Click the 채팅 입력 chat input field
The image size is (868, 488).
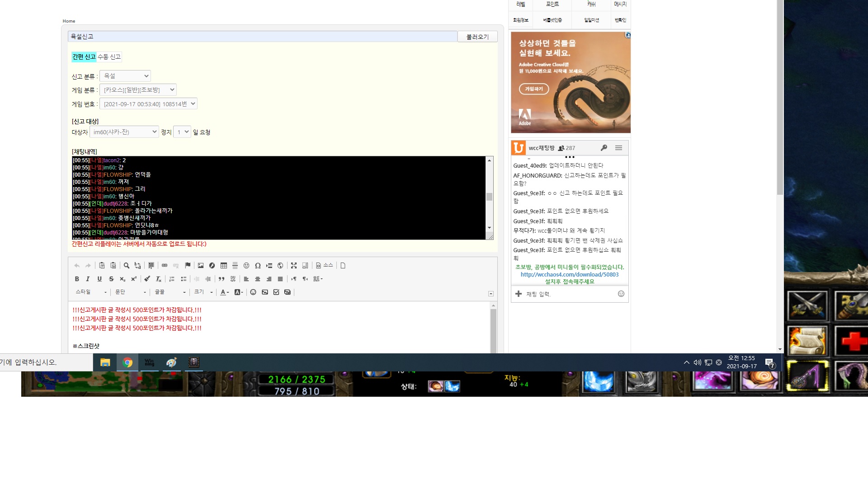pyautogui.click(x=570, y=294)
